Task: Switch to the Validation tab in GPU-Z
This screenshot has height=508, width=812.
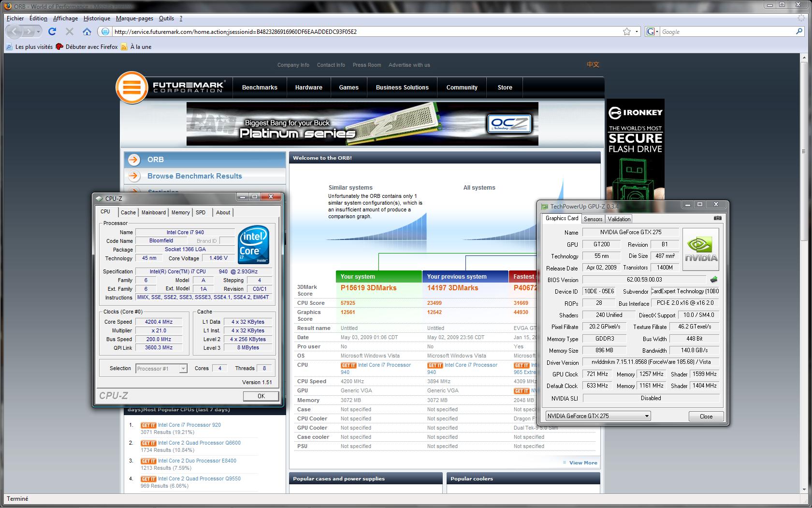Action: 619,219
